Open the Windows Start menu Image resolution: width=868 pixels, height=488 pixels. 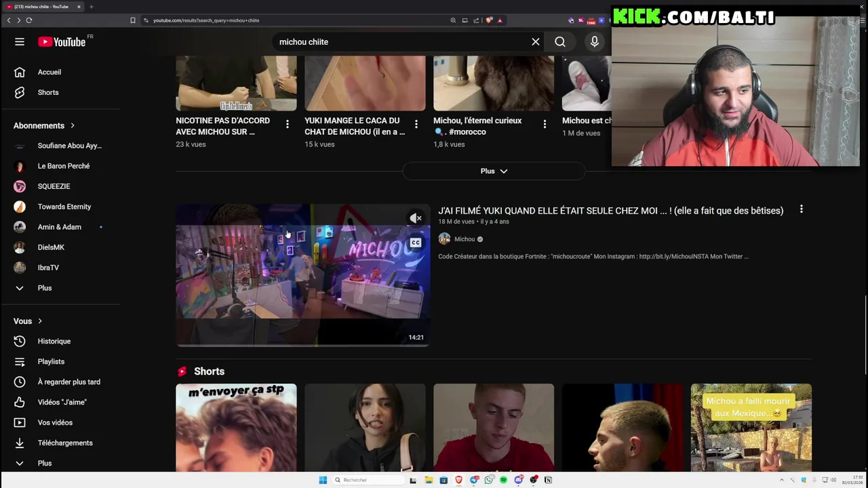pos(323,480)
